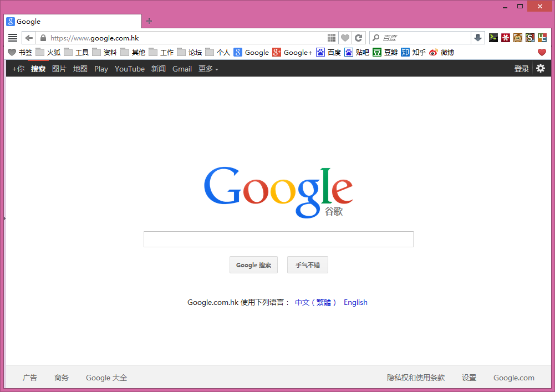Expand the 工具 bookmarks folder
The width and height of the screenshot is (555, 392).
point(77,53)
